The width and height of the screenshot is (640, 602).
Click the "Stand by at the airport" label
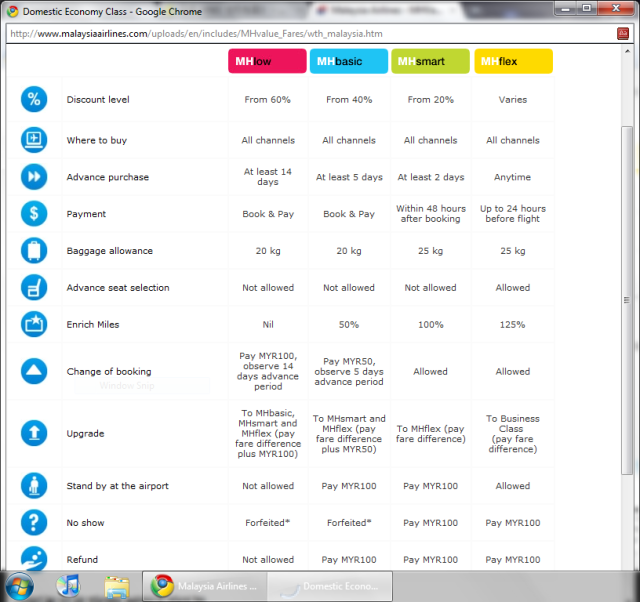pyautogui.click(x=118, y=486)
